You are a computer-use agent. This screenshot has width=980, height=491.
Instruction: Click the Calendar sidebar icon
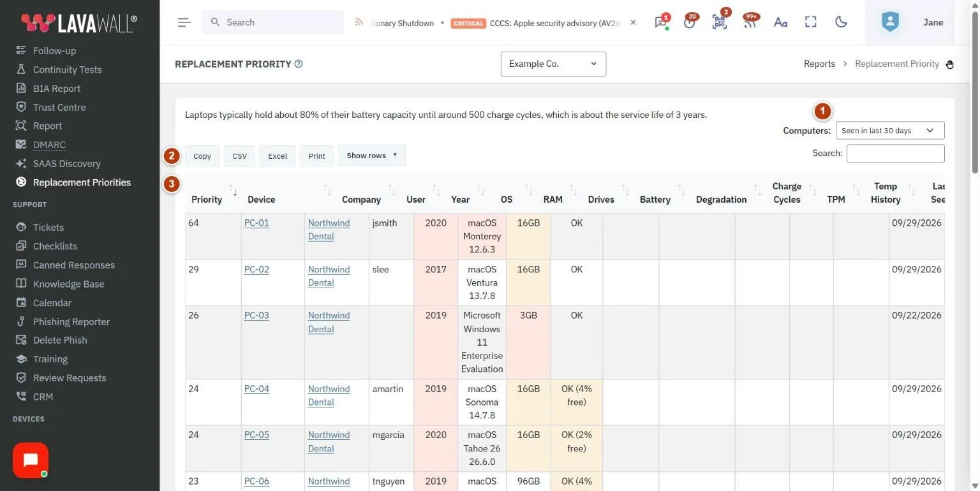(x=21, y=302)
